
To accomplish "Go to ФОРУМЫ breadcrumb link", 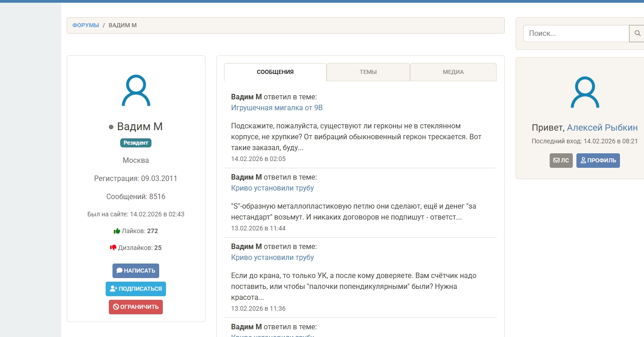I will [86, 25].
